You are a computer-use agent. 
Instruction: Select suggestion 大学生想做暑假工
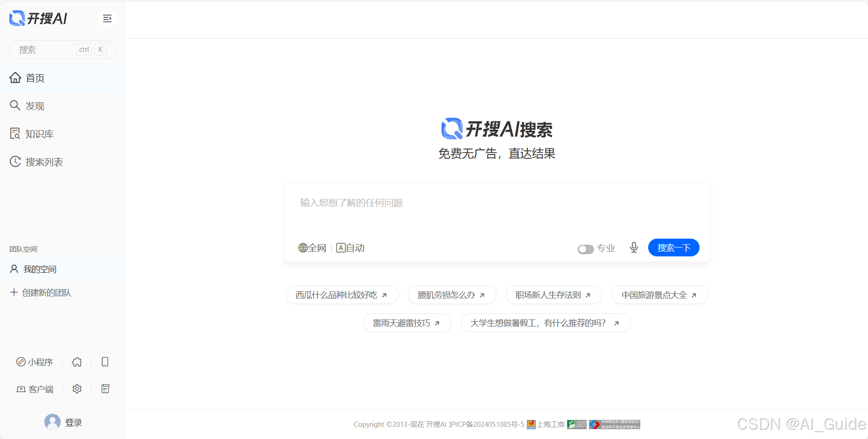(546, 323)
